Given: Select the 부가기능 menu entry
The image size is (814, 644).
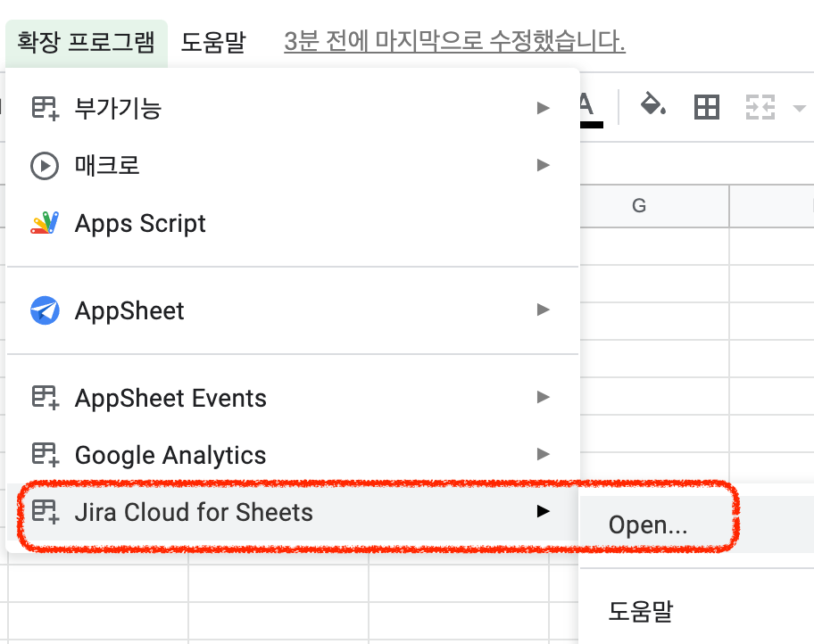Looking at the screenshot, I should coord(293,108).
